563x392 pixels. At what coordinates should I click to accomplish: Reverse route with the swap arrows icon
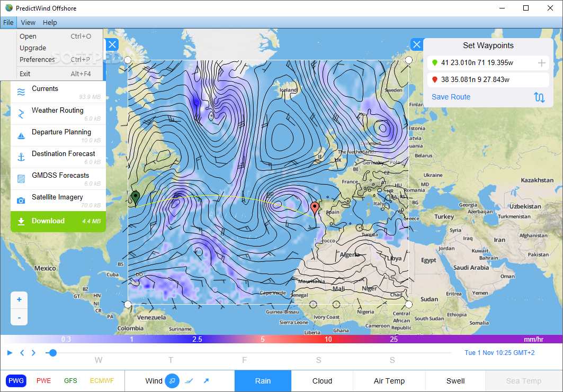tap(539, 97)
